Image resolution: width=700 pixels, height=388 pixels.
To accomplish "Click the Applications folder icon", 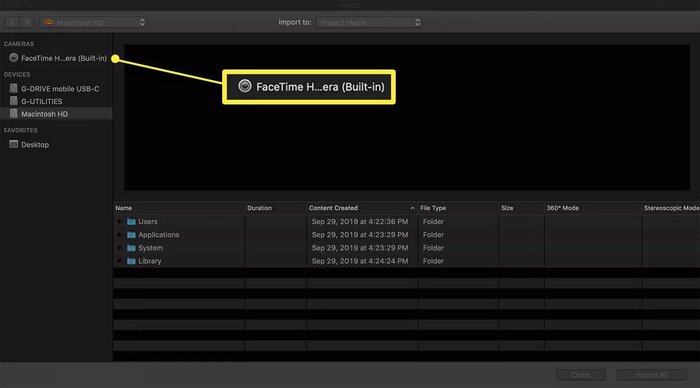I will click(x=131, y=235).
